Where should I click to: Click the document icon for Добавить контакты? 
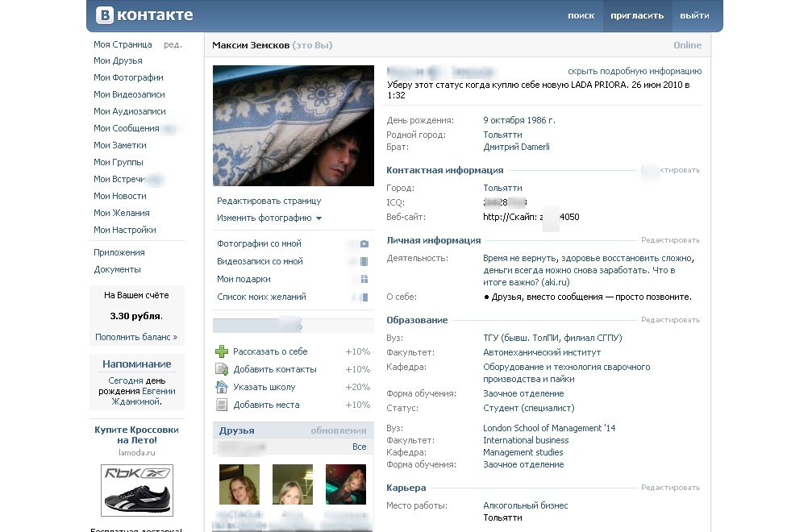(x=222, y=369)
